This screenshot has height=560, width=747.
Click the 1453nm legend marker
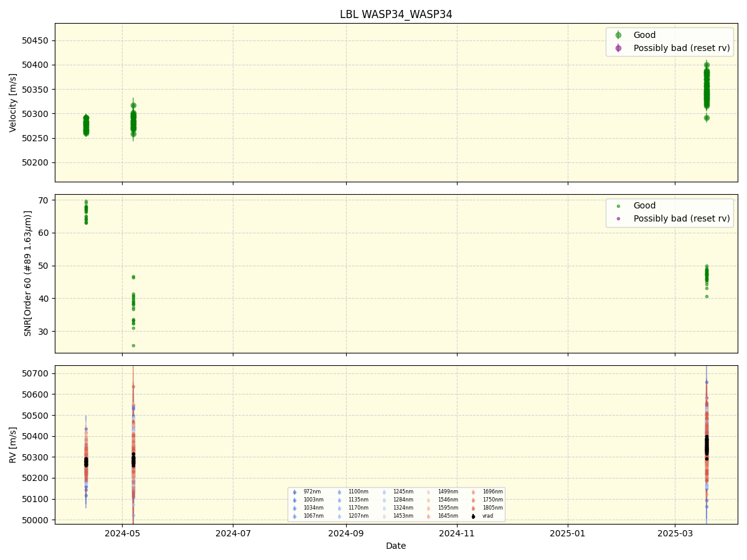[x=384, y=516]
